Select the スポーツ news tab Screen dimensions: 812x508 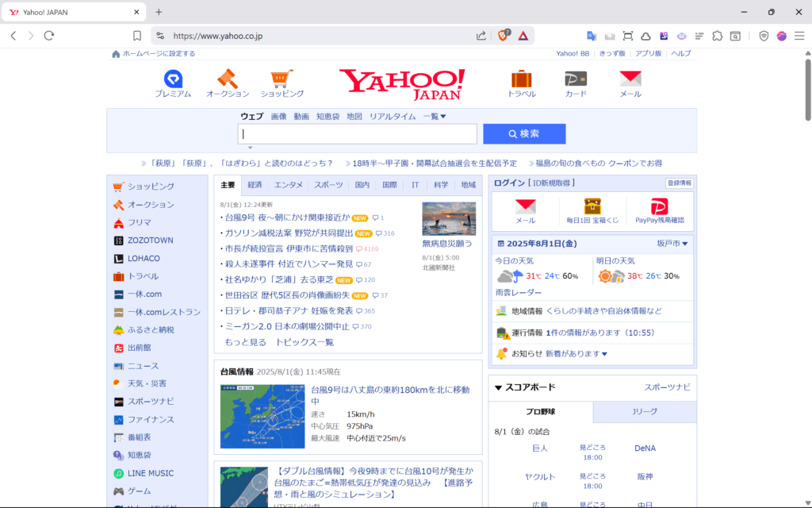[328, 185]
